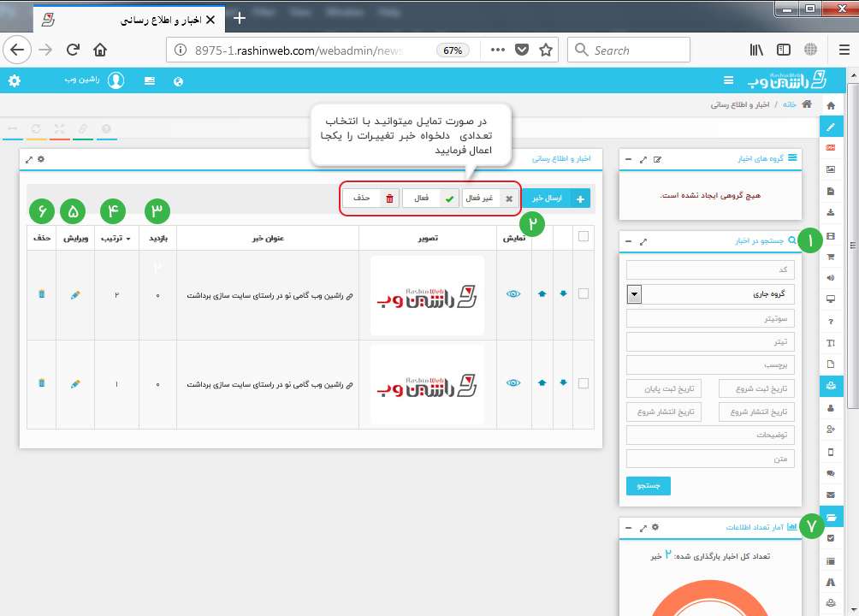Click the 67% zoom level badge
Viewport: 859px width, 616px height.
[x=453, y=50]
